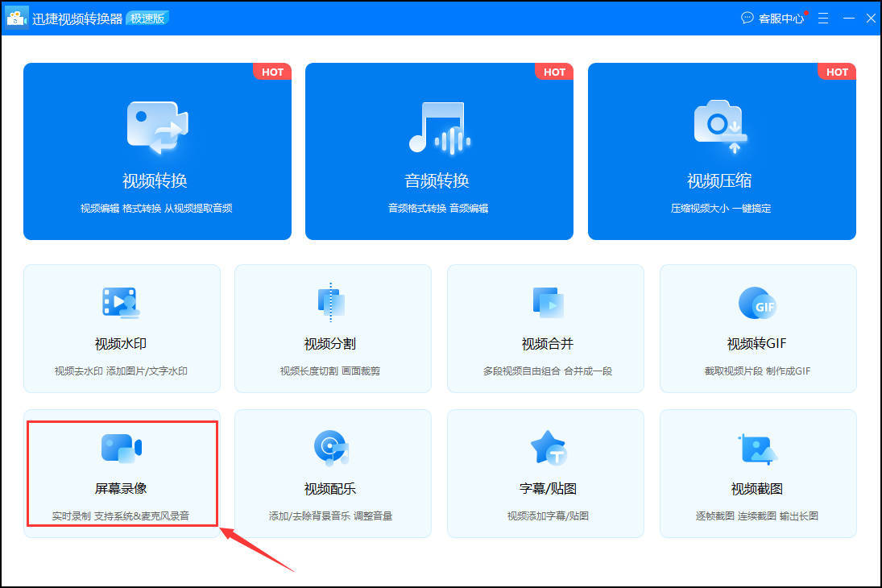Select the 视频转GIF label
The height and width of the screenshot is (588, 882).
(756, 344)
